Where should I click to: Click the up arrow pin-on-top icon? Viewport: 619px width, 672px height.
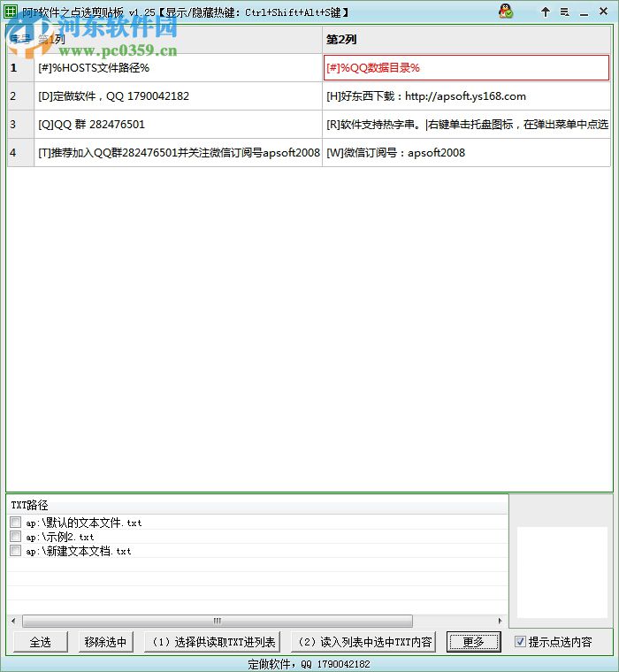(546, 12)
